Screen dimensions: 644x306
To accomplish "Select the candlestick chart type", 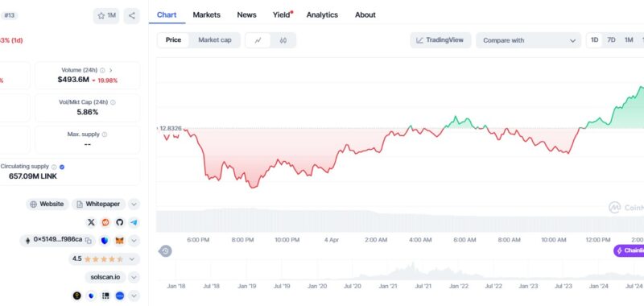I will 283,40.
